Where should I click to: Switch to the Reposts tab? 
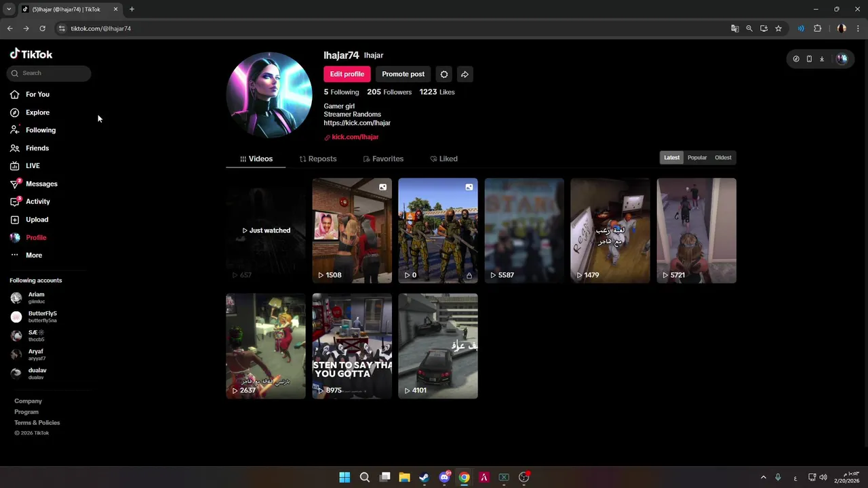tap(317, 159)
